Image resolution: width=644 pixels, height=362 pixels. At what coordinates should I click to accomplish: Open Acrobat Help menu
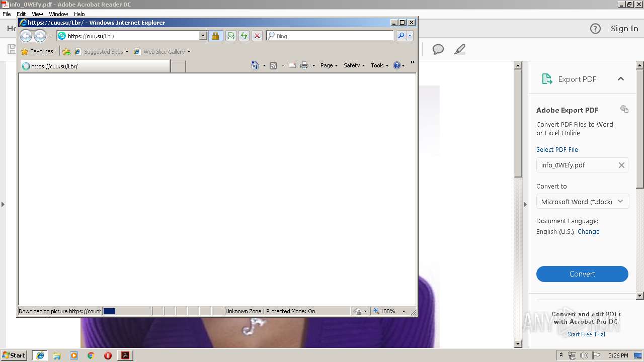point(79,14)
